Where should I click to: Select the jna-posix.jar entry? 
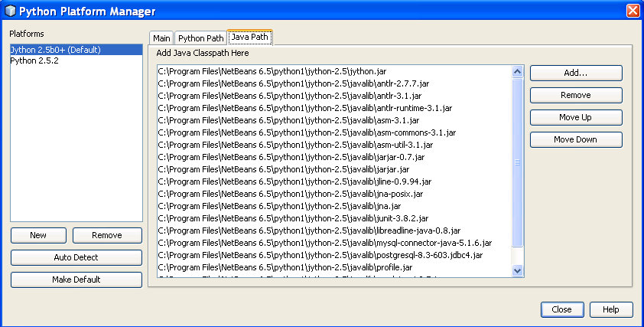pos(334,194)
